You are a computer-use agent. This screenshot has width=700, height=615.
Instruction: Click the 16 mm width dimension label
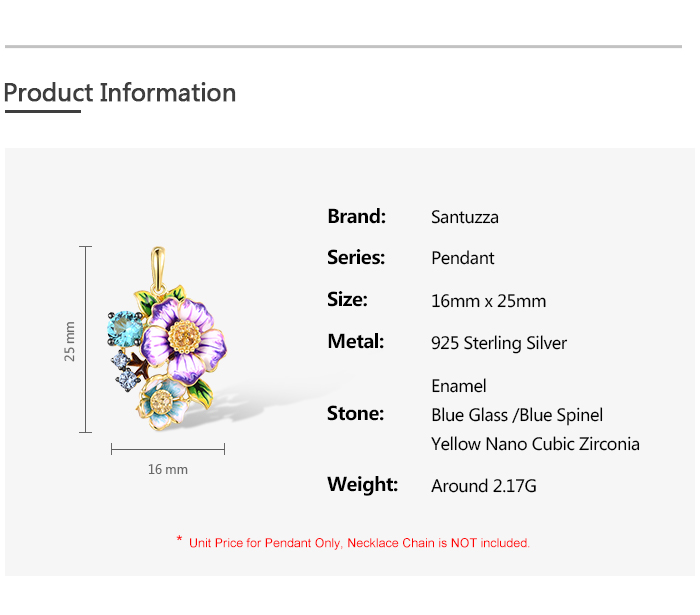[168, 469]
